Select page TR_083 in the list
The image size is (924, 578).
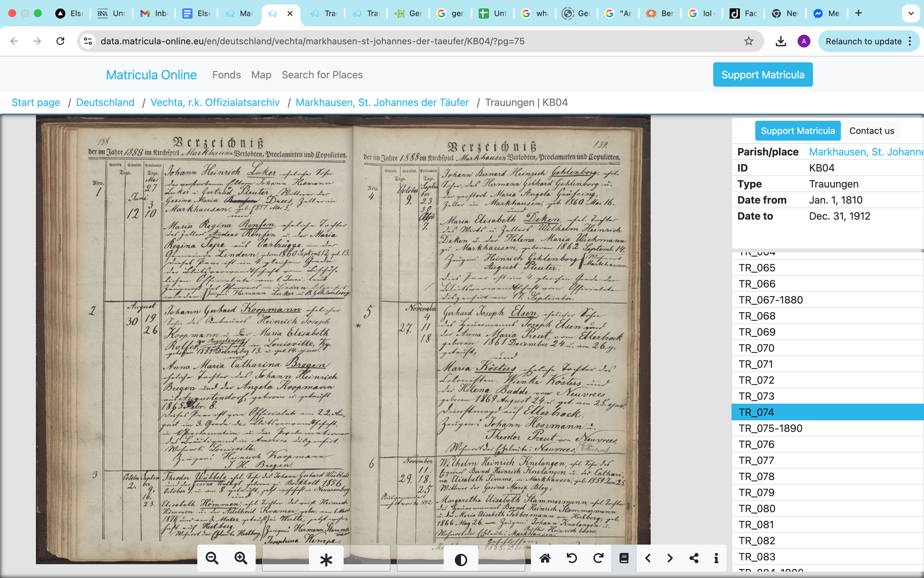(828, 556)
